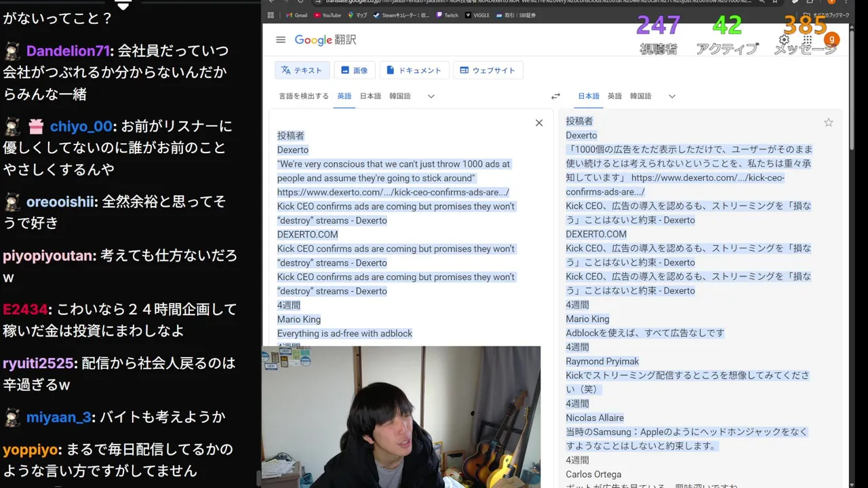
Task: Open the browser apps grid shortcut
Action: (271, 15)
